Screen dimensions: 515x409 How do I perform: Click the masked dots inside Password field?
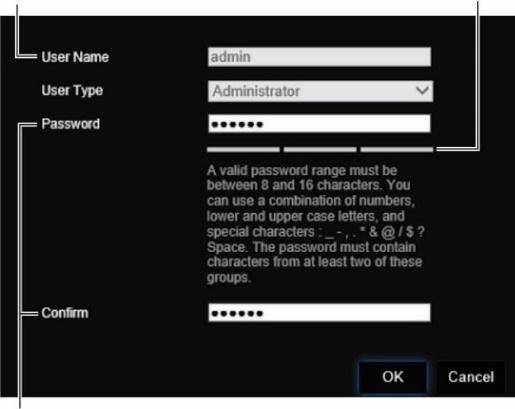tap(237, 125)
